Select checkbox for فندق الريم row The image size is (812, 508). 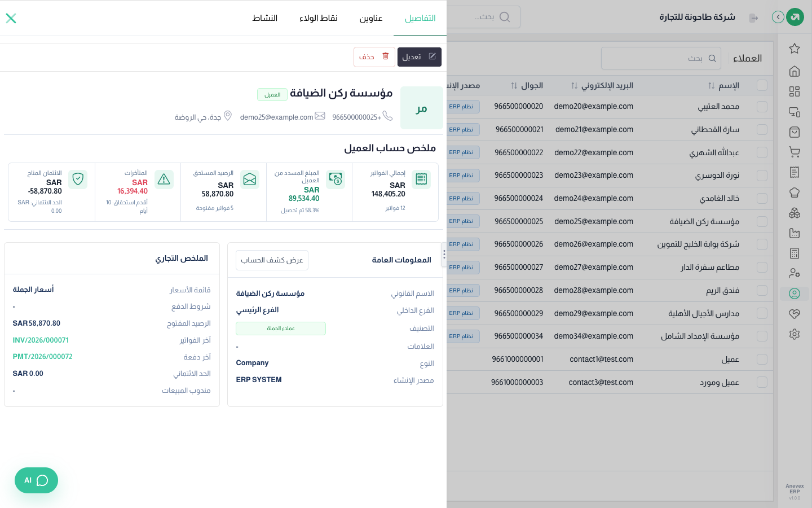(762, 290)
